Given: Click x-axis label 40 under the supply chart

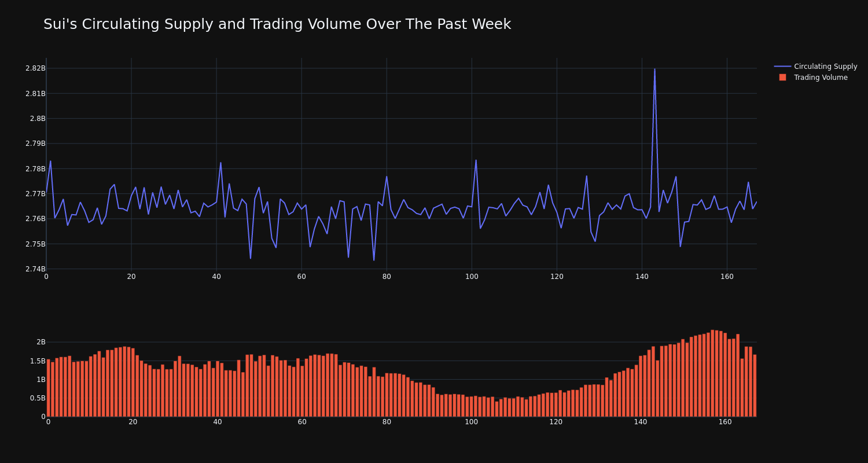Looking at the screenshot, I should click(216, 277).
